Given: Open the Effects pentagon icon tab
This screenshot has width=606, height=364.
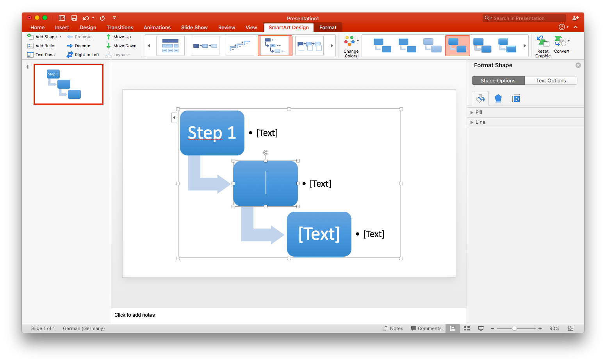Looking at the screenshot, I should 498,98.
